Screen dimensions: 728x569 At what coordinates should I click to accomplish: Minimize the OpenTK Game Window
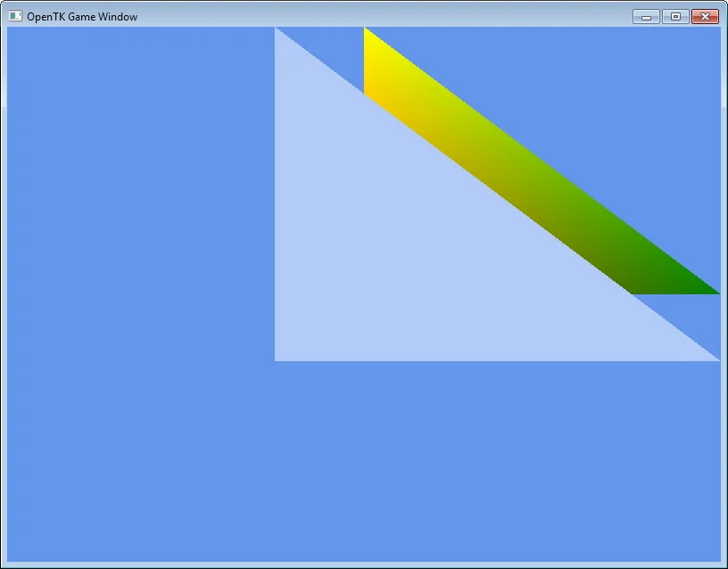click(646, 17)
